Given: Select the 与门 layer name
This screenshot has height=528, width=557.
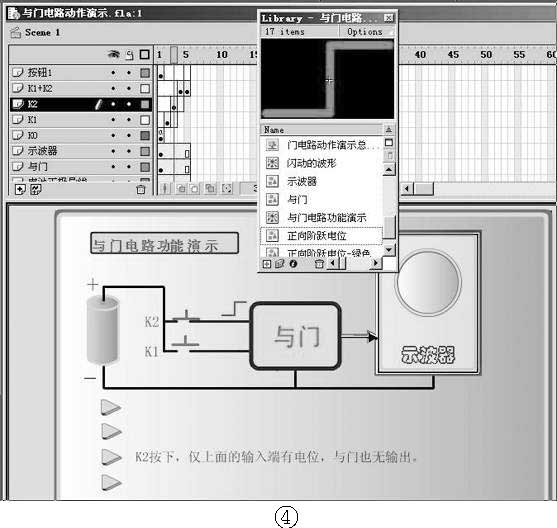Looking at the screenshot, I should (x=38, y=166).
